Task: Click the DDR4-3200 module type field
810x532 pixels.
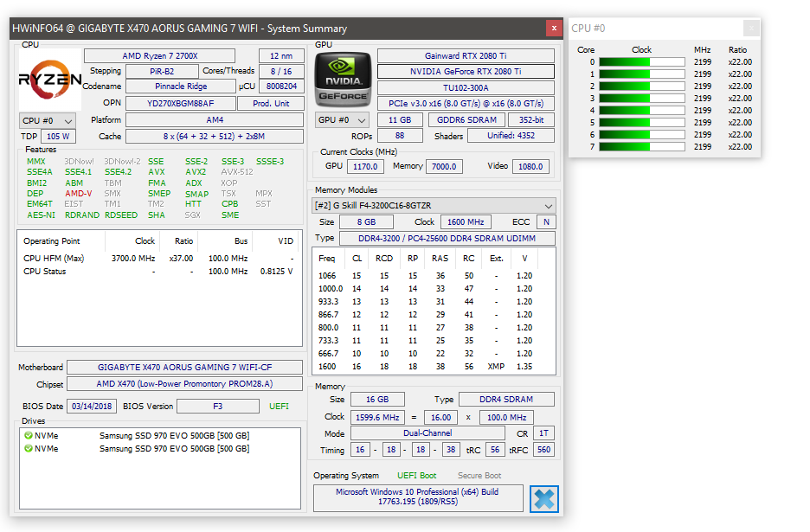Action: pos(447,238)
